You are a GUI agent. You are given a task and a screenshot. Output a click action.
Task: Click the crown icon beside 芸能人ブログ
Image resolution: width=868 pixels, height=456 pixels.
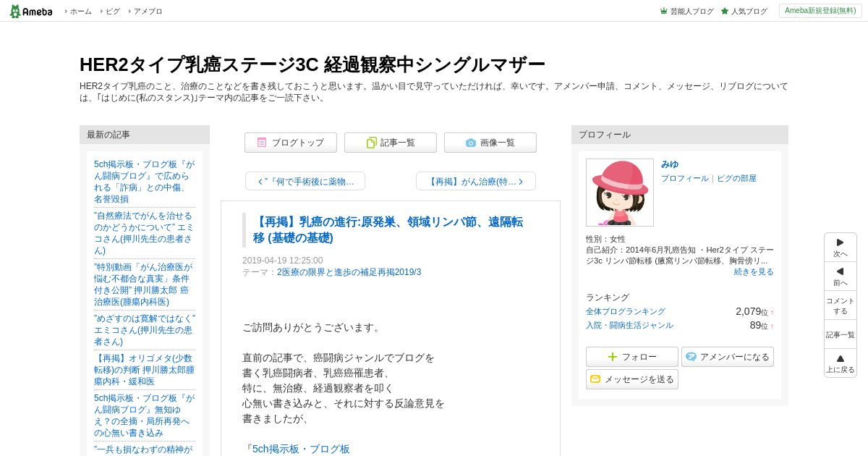(664, 11)
